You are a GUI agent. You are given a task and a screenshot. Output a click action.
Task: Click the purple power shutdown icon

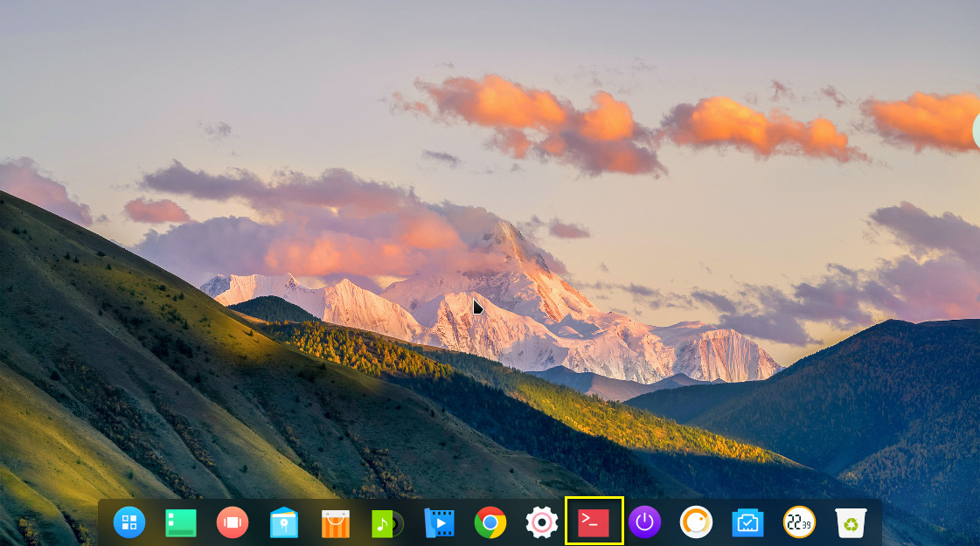(645, 522)
